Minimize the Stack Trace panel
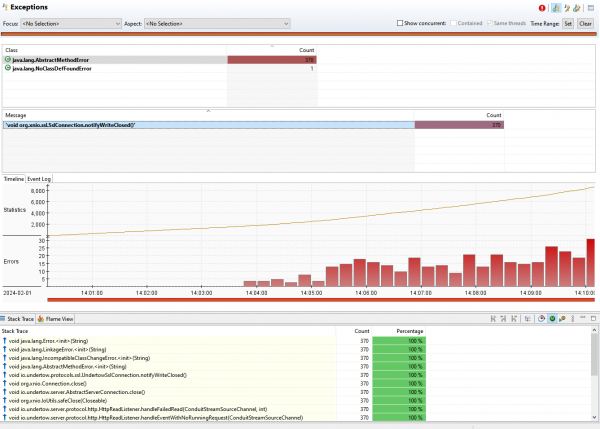 point(581,318)
